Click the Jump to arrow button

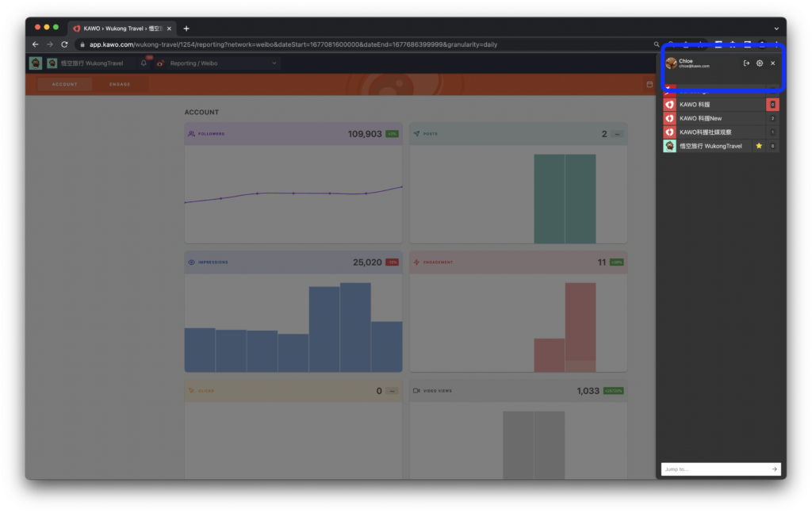775,469
